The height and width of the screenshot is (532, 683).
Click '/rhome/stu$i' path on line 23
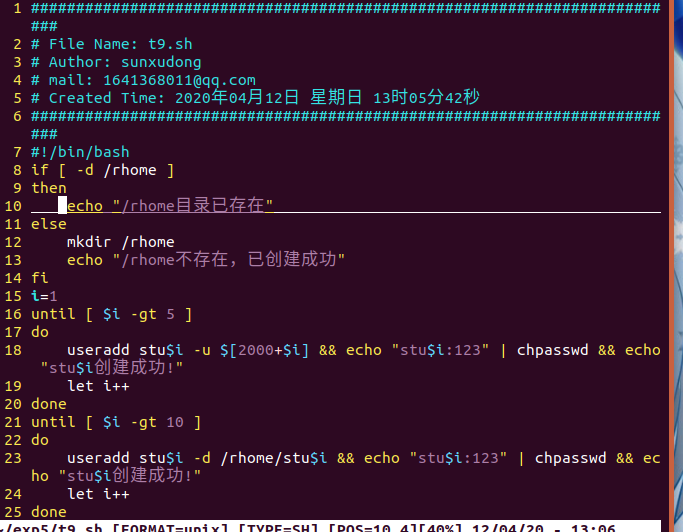click(274, 458)
